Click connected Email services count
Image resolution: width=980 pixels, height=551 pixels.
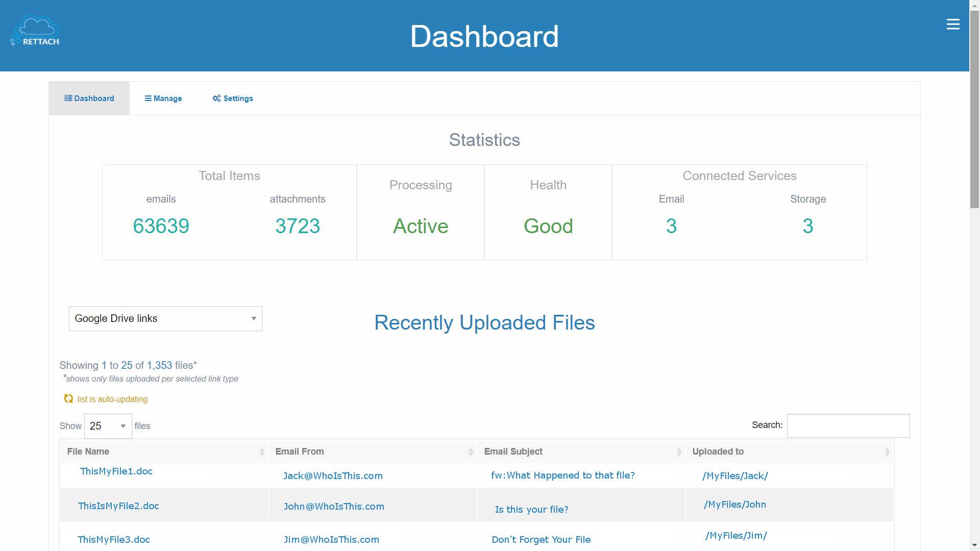671,226
